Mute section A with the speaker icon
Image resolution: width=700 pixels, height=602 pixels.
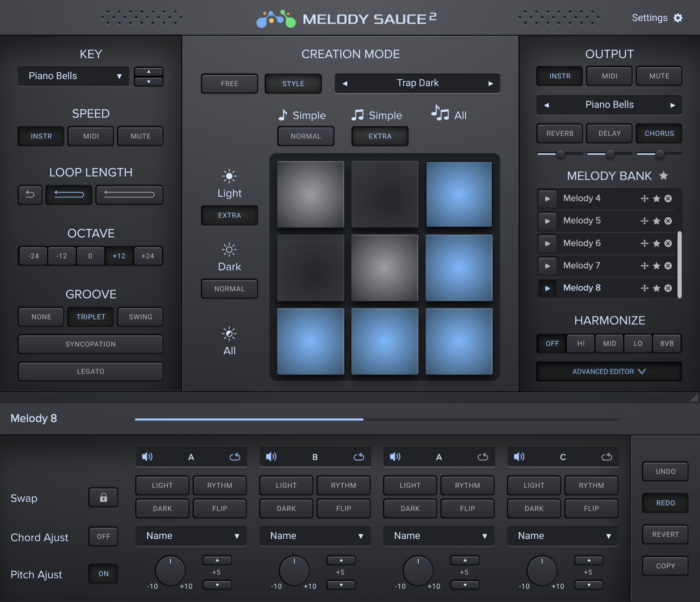coord(147,457)
